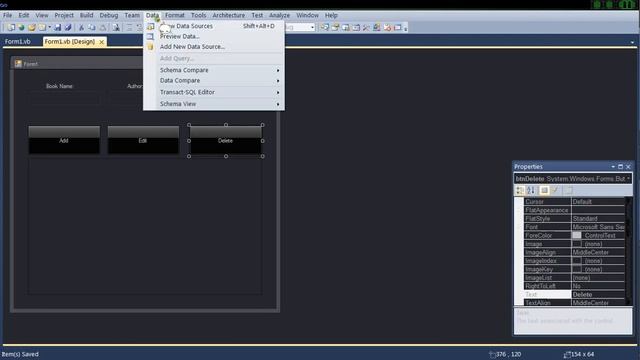Image resolution: width=640 pixels, height=360 pixels.
Task: Select the Font property row
Action: tap(574, 227)
